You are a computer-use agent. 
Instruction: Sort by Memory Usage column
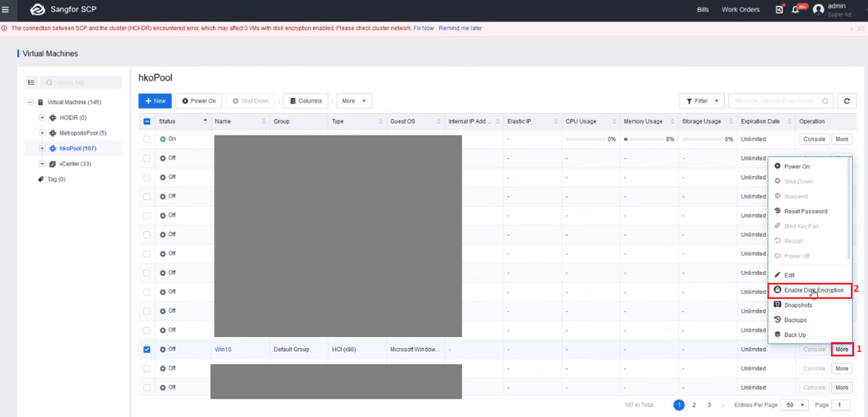pyautogui.click(x=672, y=121)
